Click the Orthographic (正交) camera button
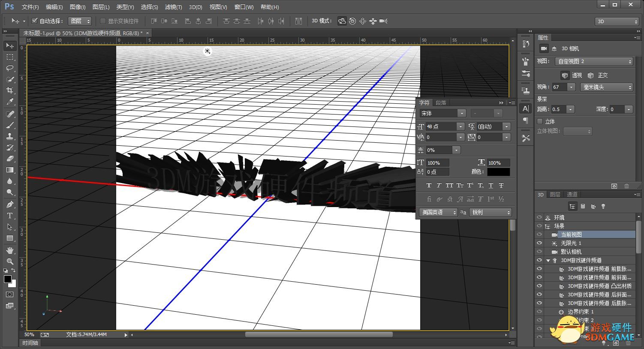Viewport: 644px width, 349px height. (591, 75)
